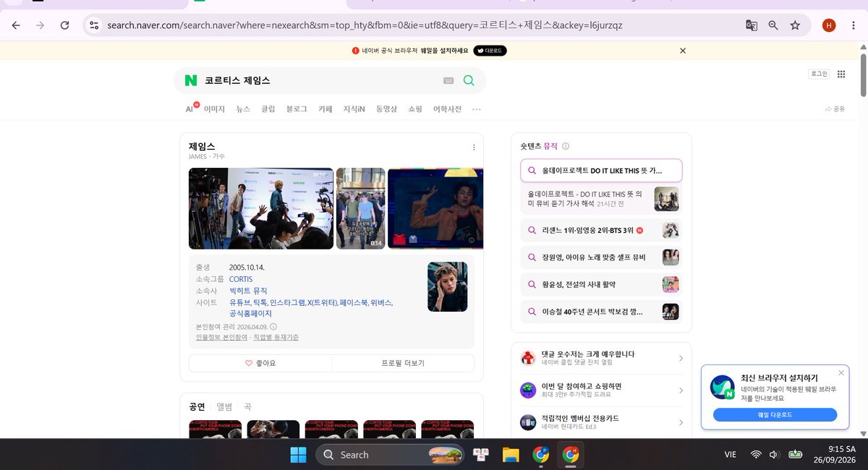Click the green search magnifier icon

469,80
